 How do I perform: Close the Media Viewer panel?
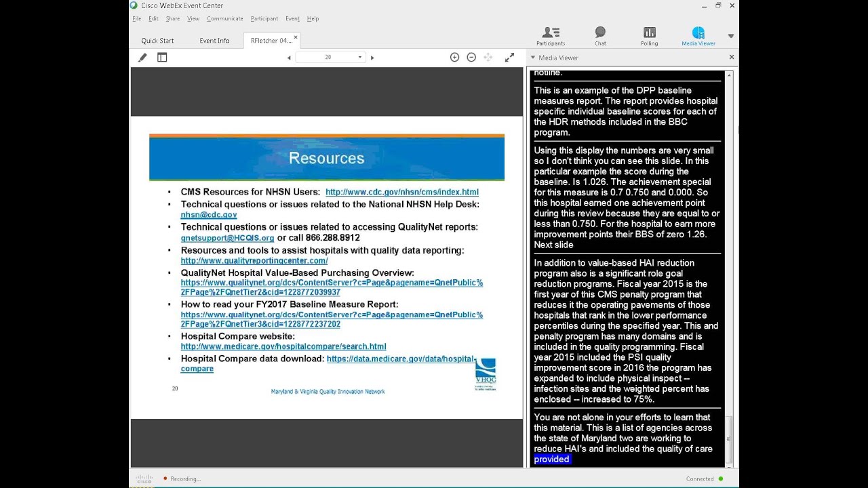tap(731, 58)
